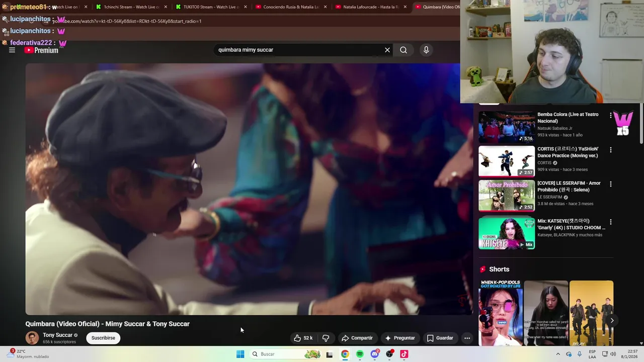The width and height of the screenshot is (644, 362).
Task: Open weather widget showing 22°C
Action: click(x=28, y=354)
